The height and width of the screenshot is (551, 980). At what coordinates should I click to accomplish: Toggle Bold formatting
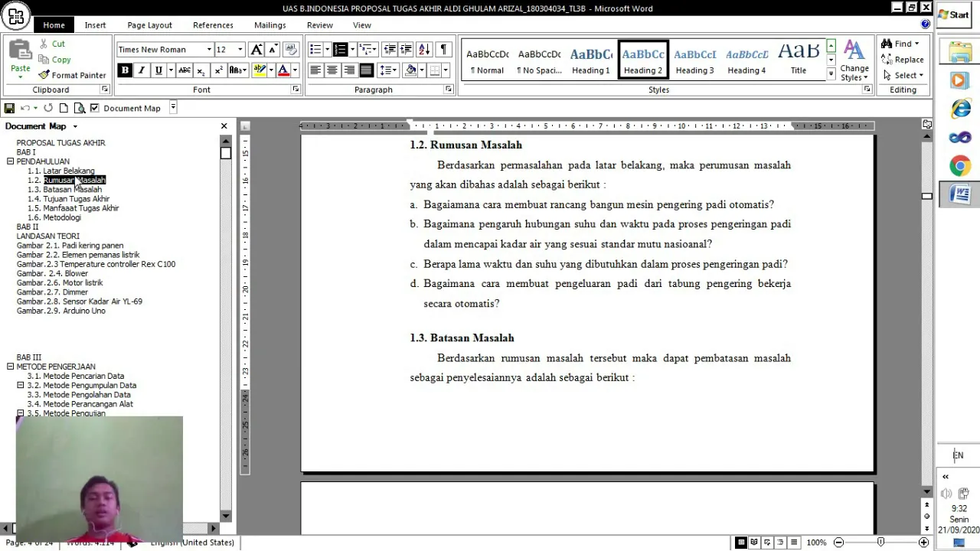[125, 70]
